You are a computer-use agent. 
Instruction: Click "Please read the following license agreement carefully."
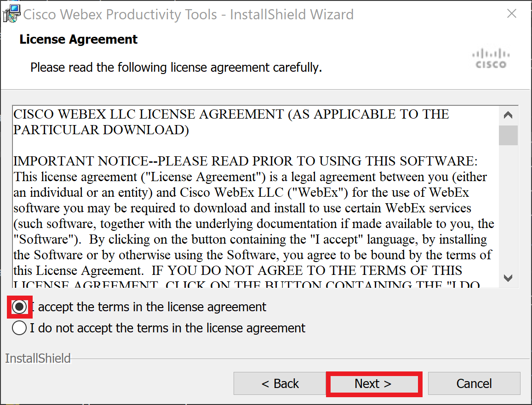pos(176,68)
